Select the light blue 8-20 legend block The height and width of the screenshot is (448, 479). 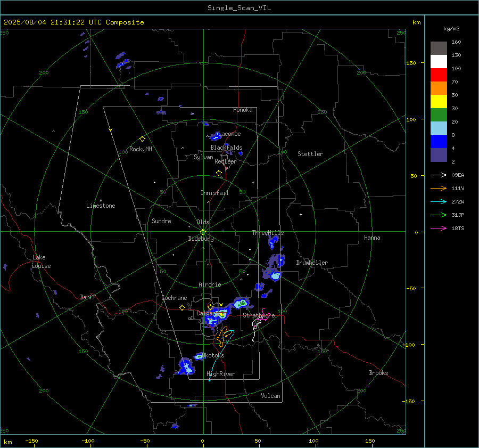[x=439, y=128]
